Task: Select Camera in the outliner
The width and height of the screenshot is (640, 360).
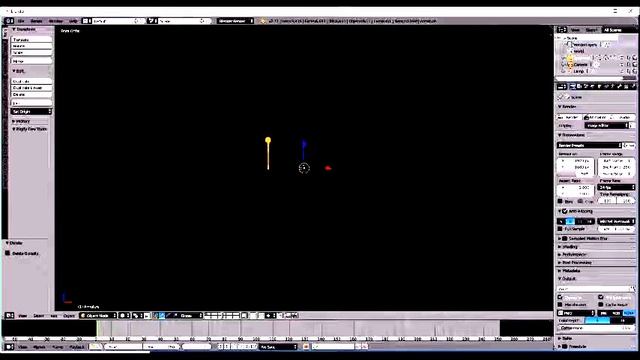Action: coord(580,64)
